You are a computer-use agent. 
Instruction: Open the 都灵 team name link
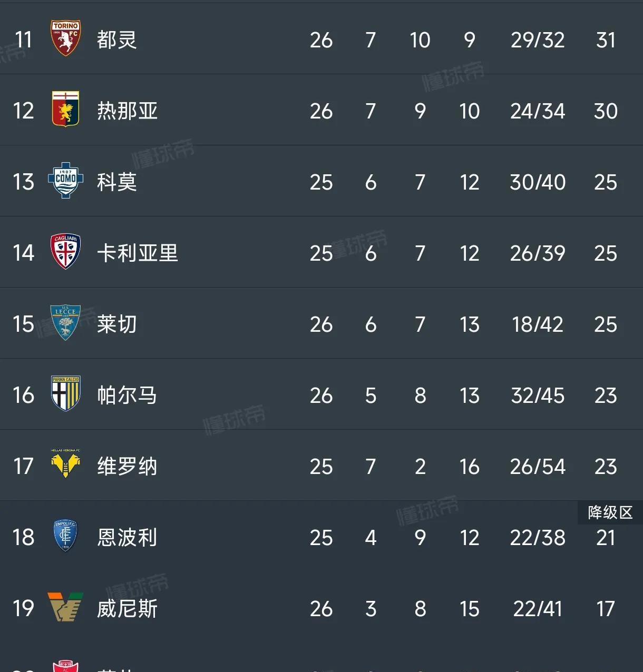(116, 39)
